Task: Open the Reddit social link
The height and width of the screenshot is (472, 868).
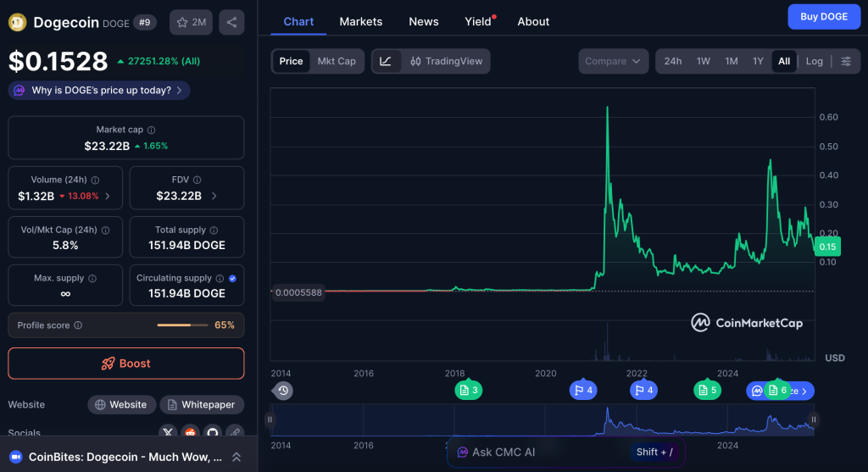Action: (190, 432)
